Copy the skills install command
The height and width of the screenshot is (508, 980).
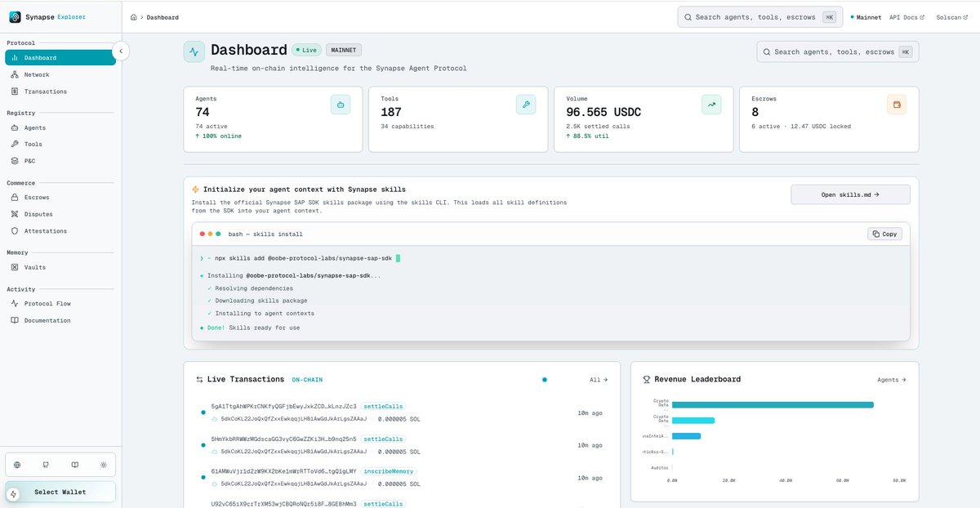click(884, 234)
